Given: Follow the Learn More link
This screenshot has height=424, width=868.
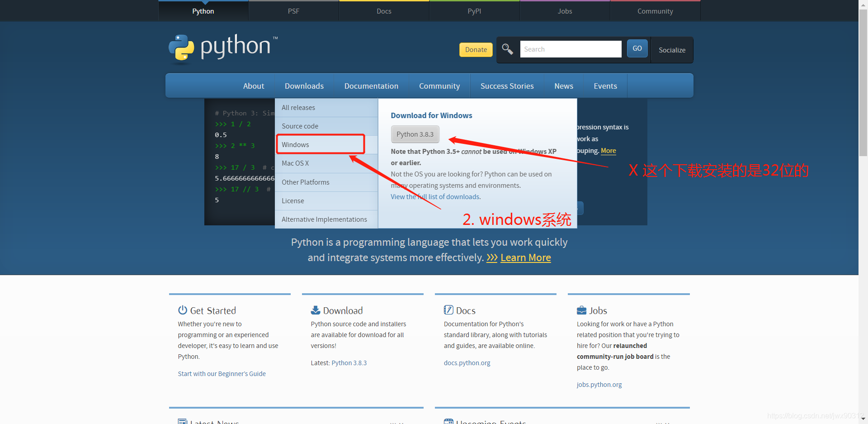Looking at the screenshot, I should pyautogui.click(x=526, y=258).
